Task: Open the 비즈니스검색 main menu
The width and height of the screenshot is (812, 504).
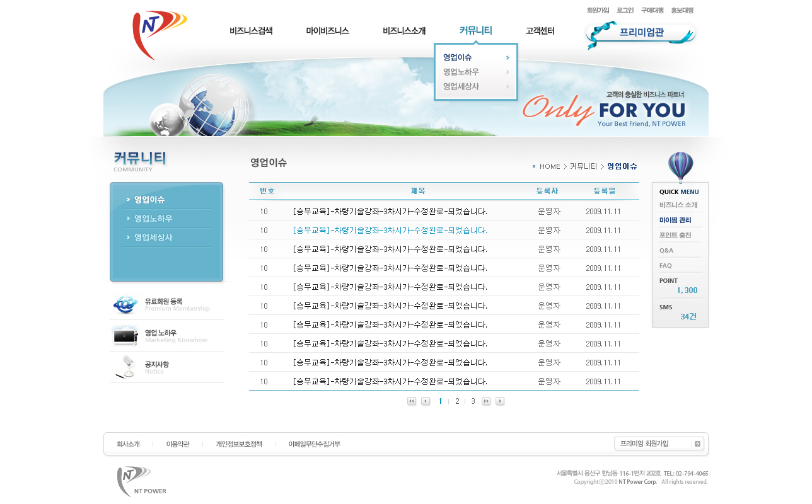Action: click(x=251, y=31)
